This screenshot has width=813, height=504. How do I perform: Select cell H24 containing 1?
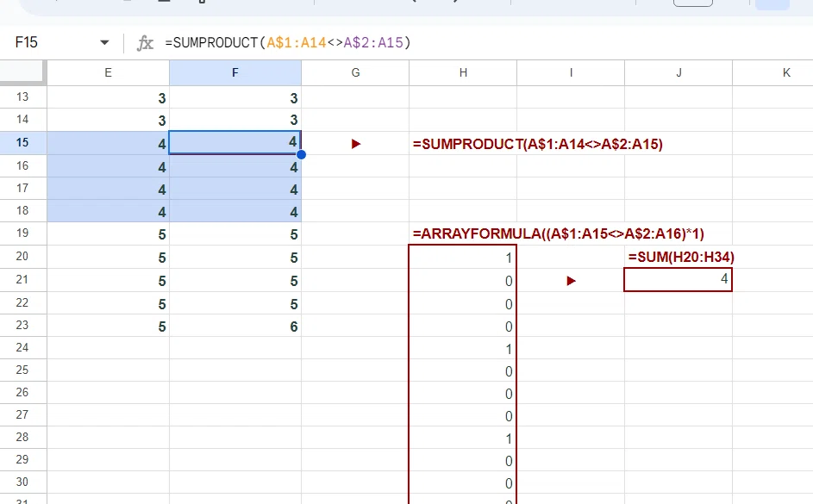pos(463,348)
